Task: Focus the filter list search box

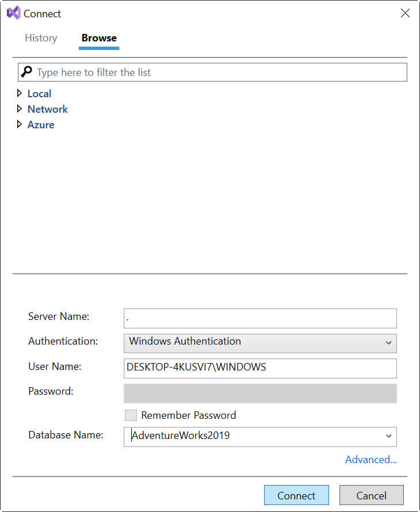Action: (212, 72)
